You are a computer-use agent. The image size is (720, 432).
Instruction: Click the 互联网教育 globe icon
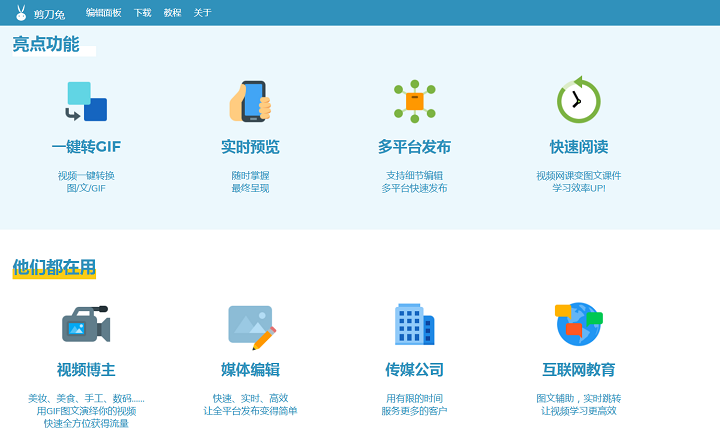578,325
